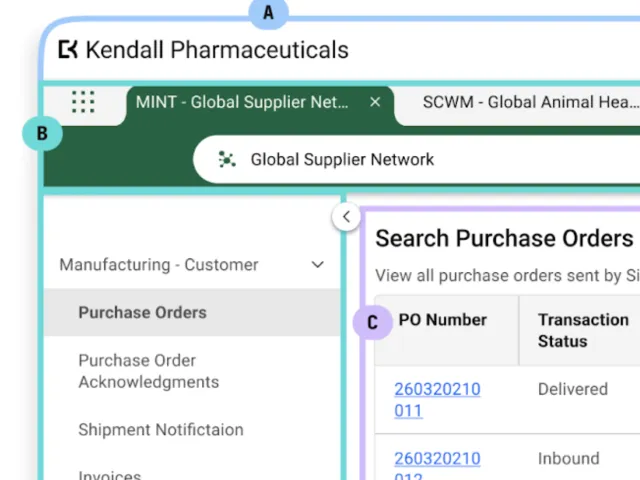Open PO number 260320210011 link
This screenshot has height=480, width=640.
pyautogui.click(x=437, y=400)
